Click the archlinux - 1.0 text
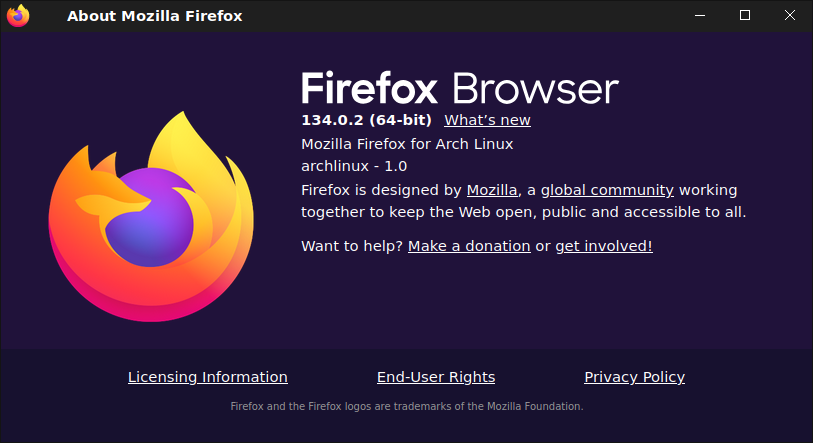Image resolution: width=813 pixels, height=443 pixels. pyautogui.click(x=354, y=166)
